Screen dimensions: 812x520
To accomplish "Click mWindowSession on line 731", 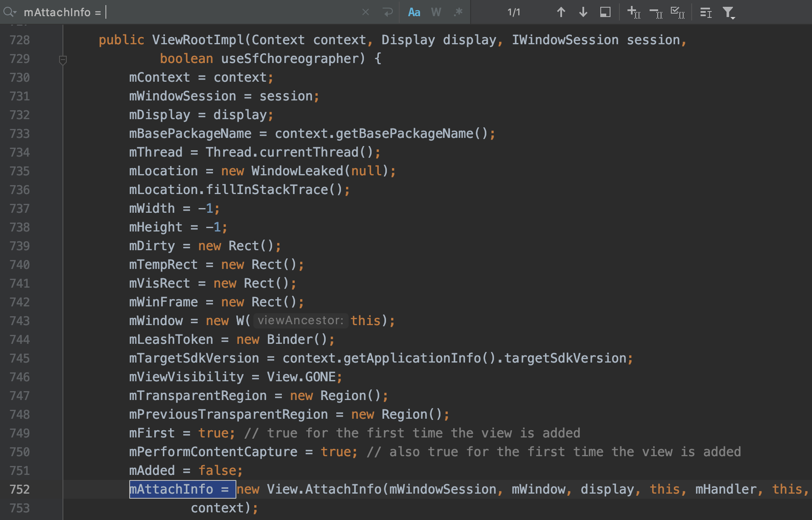I will pos(182,96).
